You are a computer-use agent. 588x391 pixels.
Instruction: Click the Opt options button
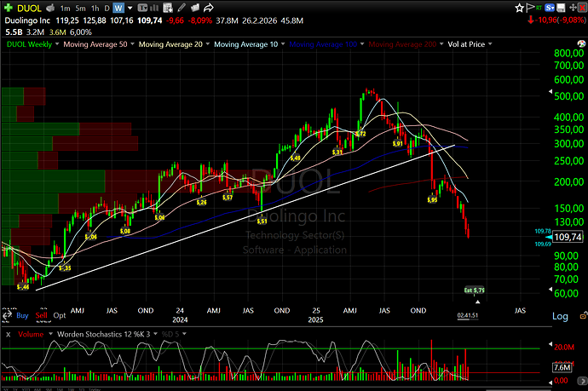click(x=60, y=315)
